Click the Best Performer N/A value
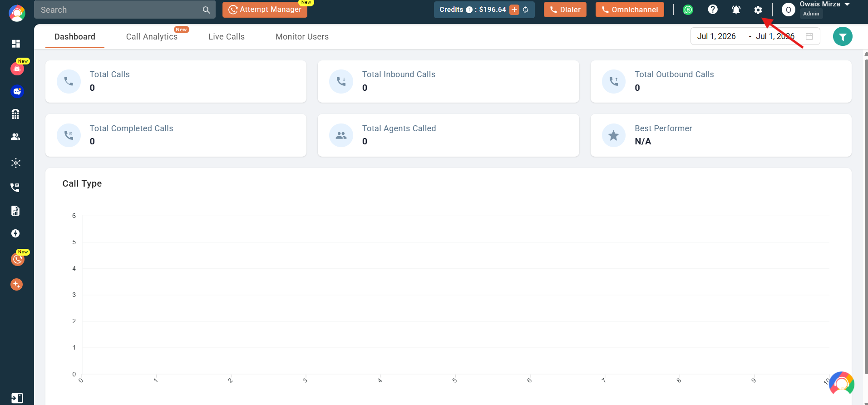The image size is (868, 405). click(x=643, y=141)
